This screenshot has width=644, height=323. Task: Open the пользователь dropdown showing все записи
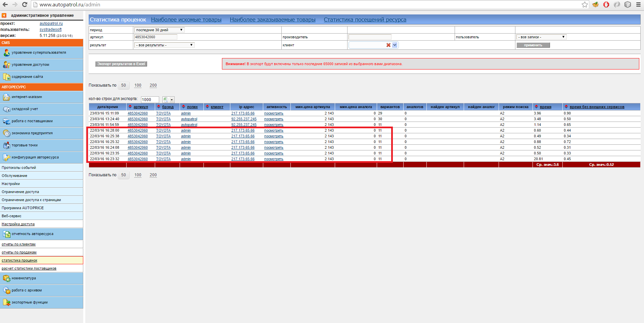click(541, 37)
